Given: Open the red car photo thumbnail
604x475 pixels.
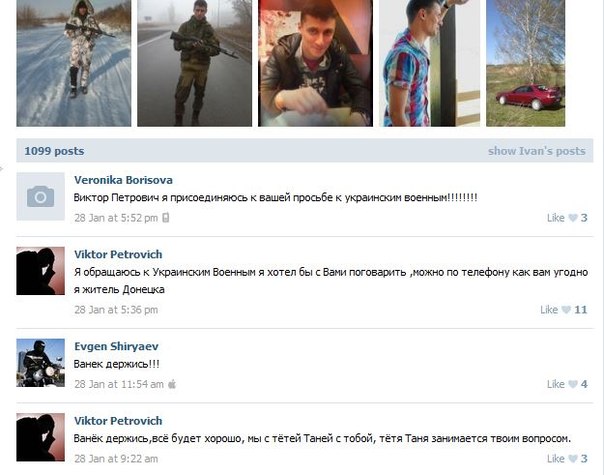Looking at the screenshot, I should (525, 63).
